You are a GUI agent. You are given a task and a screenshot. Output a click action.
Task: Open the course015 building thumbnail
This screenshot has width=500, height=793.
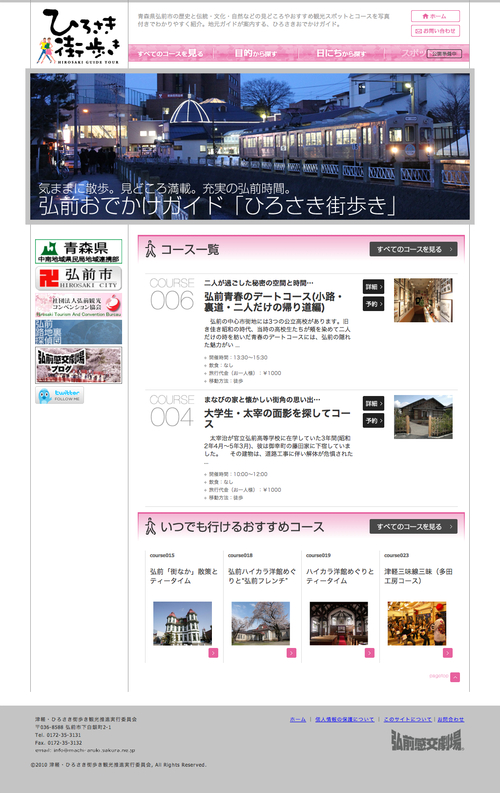coord(183,623)
